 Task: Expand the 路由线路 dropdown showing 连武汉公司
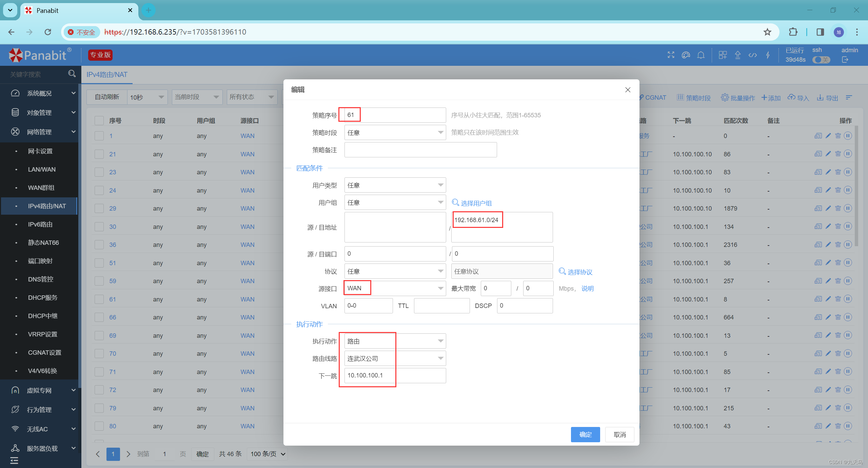395,358
